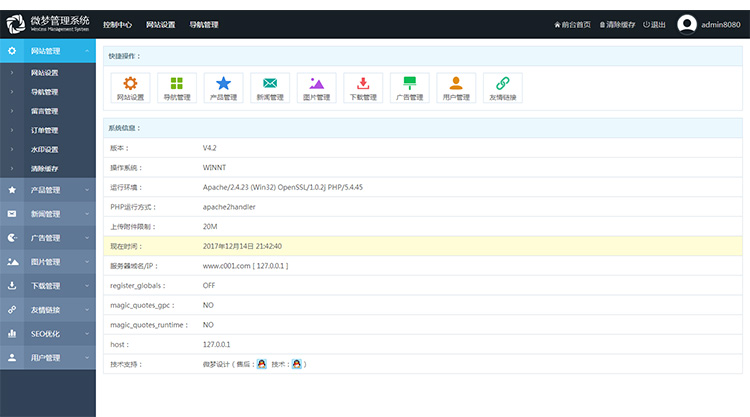
Task: Click the 微梦管理系统 logo
Action: (48, 24)
